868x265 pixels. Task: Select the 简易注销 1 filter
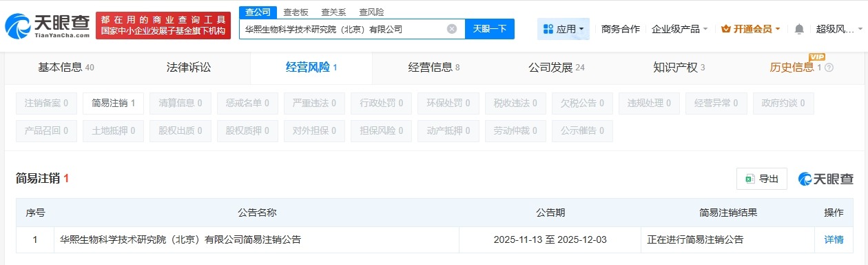(113, 104)
